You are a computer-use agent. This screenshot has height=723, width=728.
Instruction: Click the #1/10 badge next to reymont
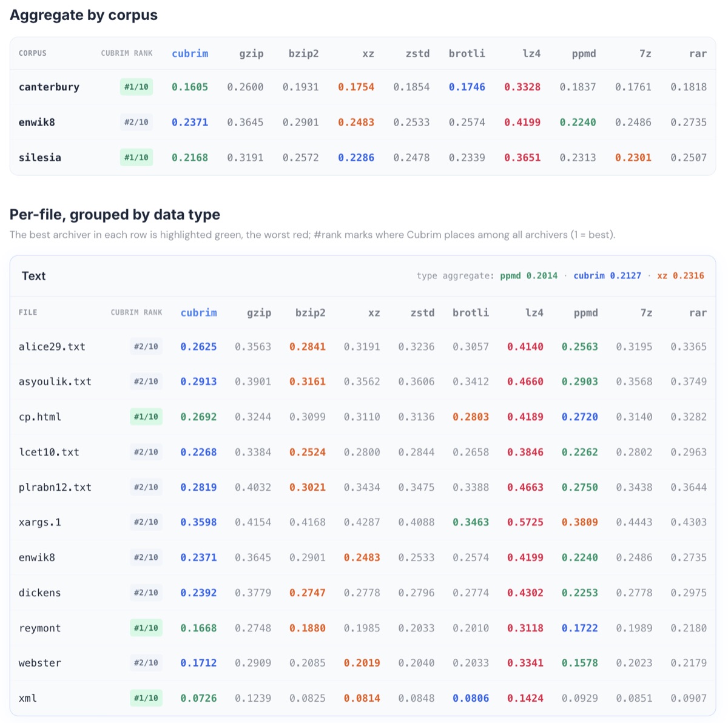coord(146,628)
